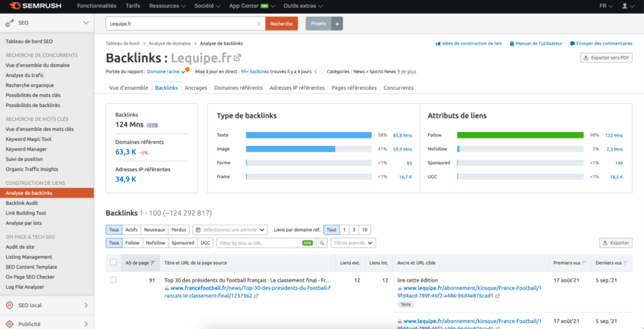Open Backlink Audit in the sidebar

pos(22,203)
